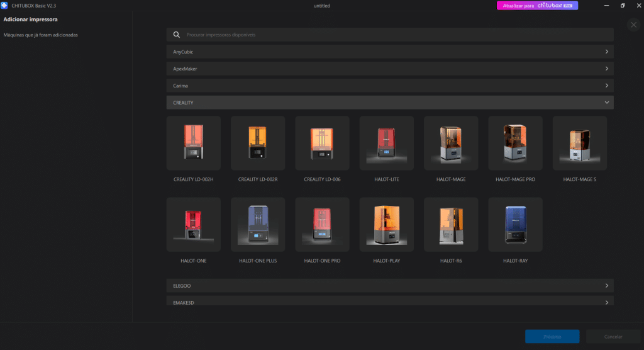Select the HALOT-MAGE S printer thumbnail
The height and width of the screenshot is (350, 644).
point(580,143)
